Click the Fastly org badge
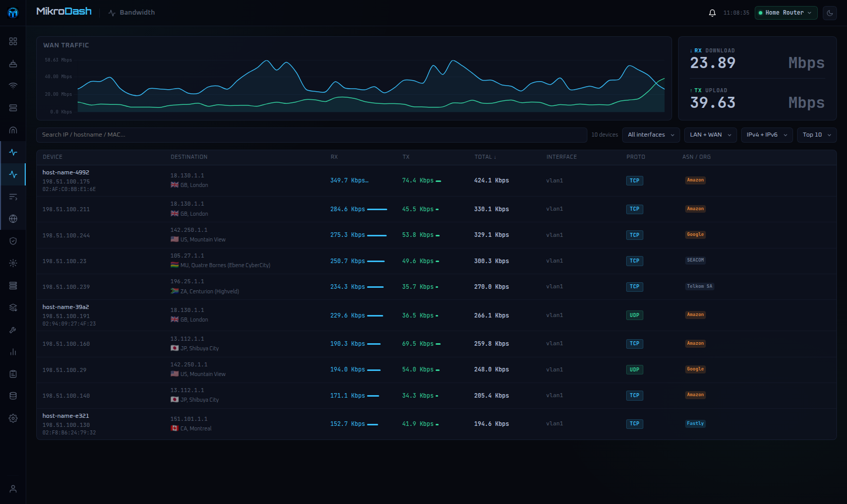The image size is (847, 504). click(x=695, y=423)
